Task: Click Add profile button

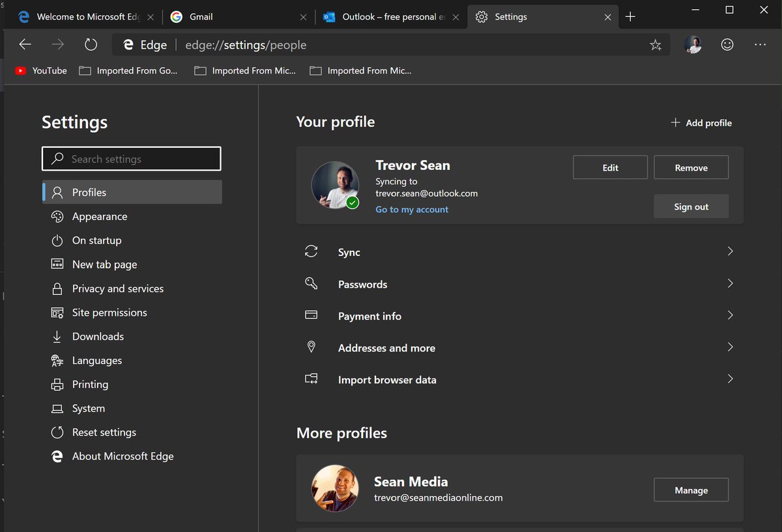Action: click(701, 122)
